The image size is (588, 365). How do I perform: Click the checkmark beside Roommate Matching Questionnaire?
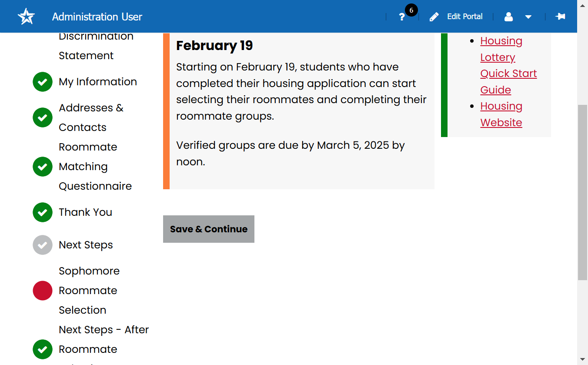coord(43,167)
